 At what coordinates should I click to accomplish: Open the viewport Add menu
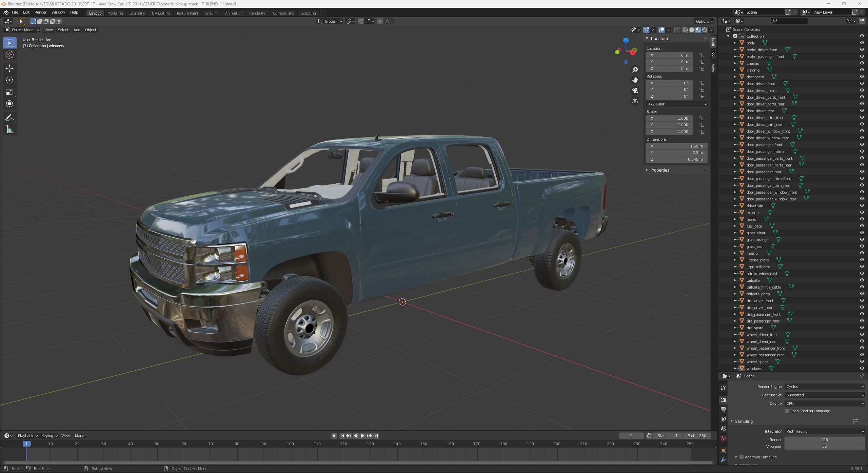[x=77, y=30]
